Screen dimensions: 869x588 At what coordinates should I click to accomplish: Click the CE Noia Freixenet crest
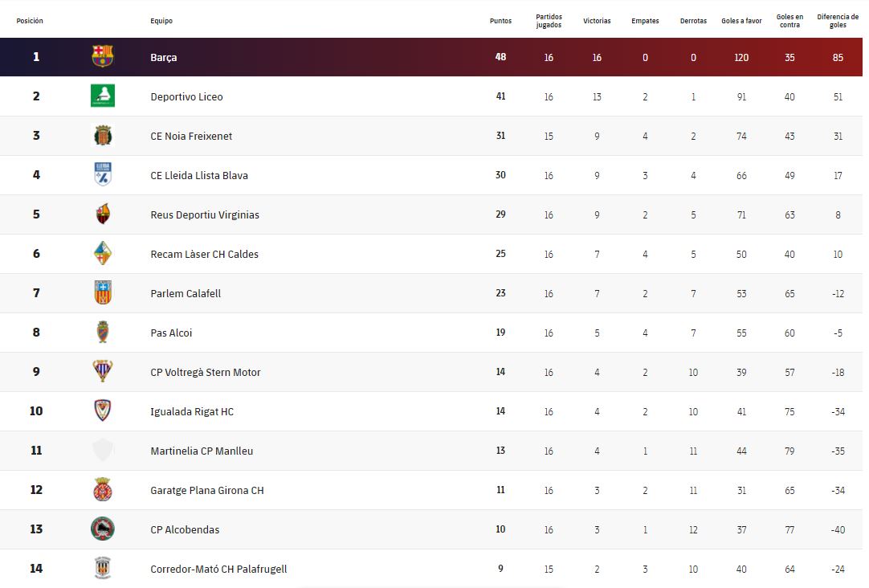[x=103, y=135]
